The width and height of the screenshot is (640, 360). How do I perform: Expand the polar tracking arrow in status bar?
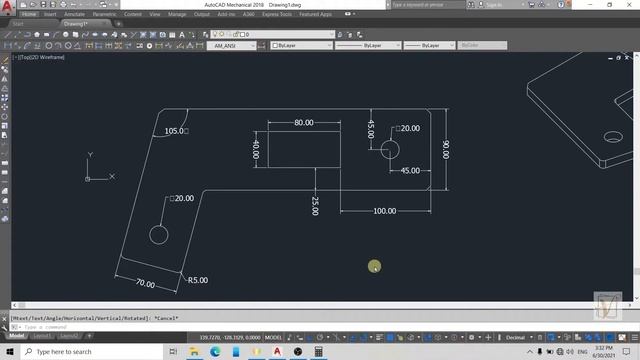328,338
